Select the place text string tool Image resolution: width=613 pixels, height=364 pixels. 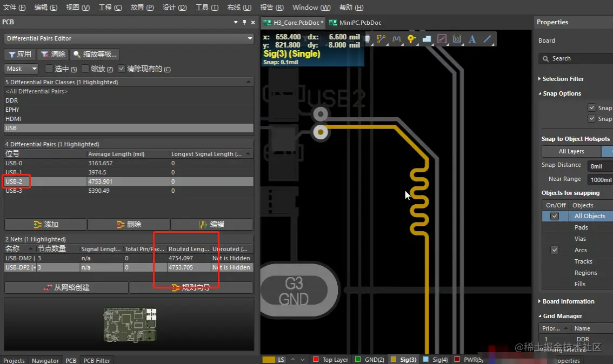pos(472,39)
